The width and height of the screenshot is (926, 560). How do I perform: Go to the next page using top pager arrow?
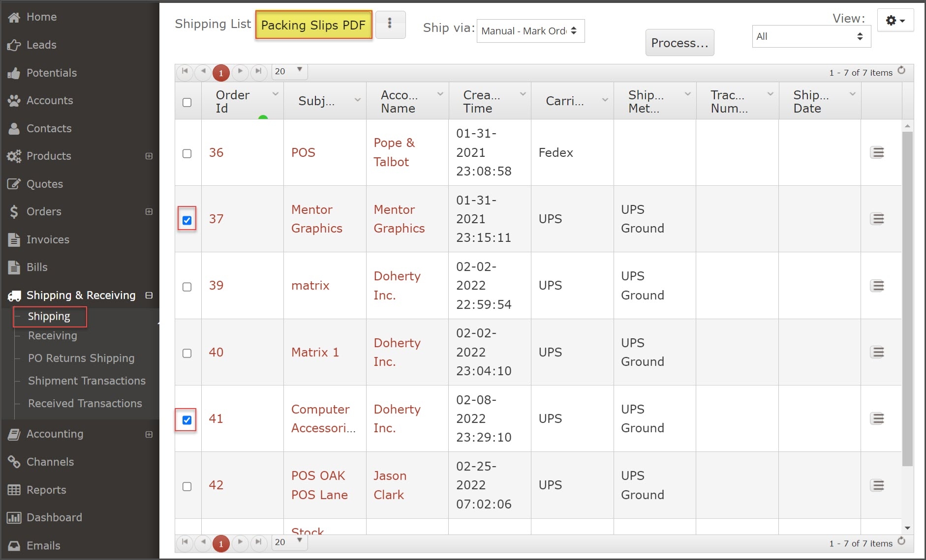click(240, 72)
